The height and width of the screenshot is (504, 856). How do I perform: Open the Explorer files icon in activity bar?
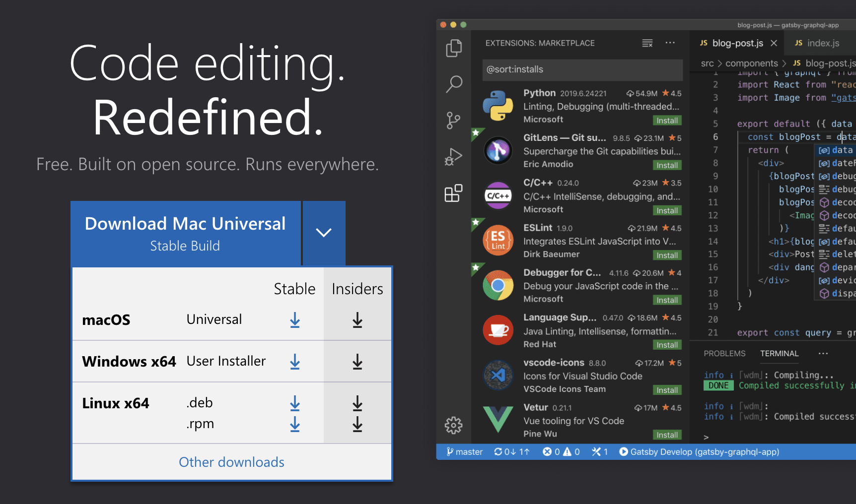454,48
